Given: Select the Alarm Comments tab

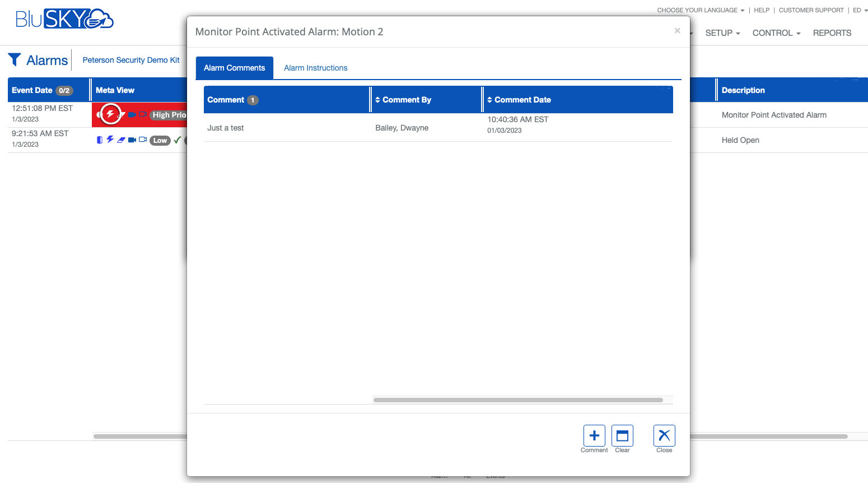Looking at the screenshot, I should pyautogui.click(x=234, y=68).
